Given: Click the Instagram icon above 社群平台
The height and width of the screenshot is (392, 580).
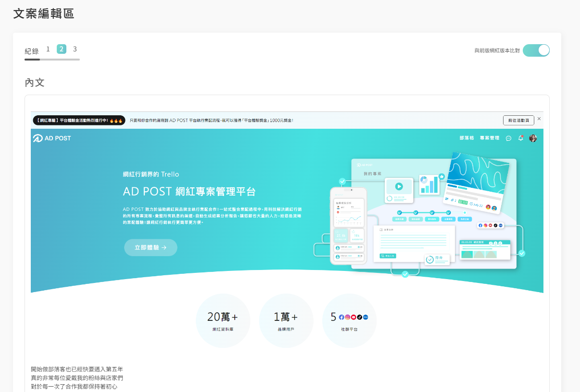Looking at the screenshot, I should coord(347,317).
